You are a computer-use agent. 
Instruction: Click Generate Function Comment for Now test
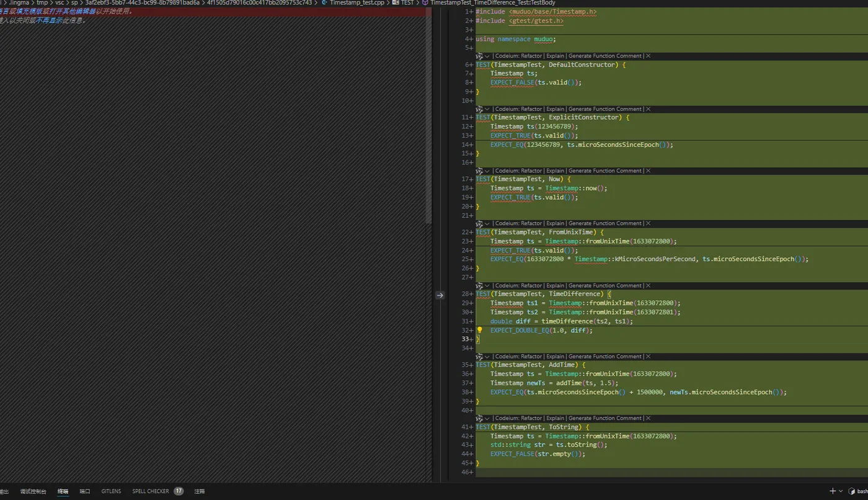(605, 171)
